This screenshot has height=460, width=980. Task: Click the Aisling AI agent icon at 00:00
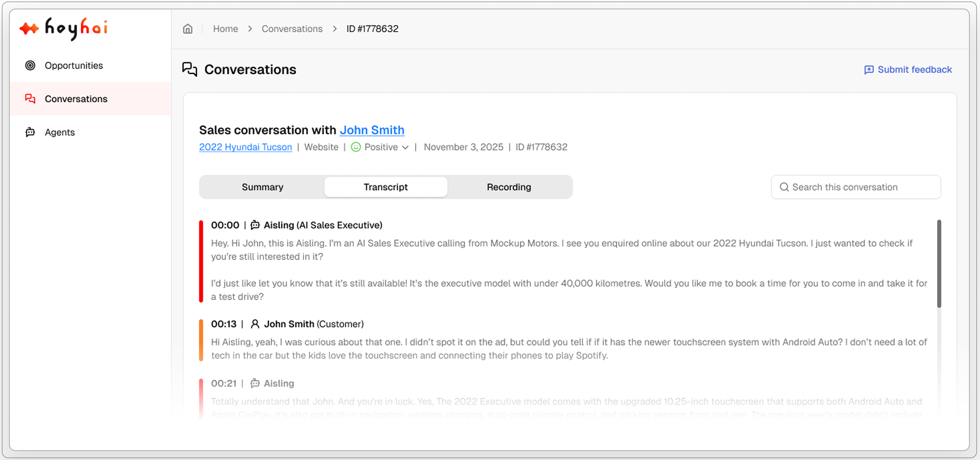tap(255, 225)
